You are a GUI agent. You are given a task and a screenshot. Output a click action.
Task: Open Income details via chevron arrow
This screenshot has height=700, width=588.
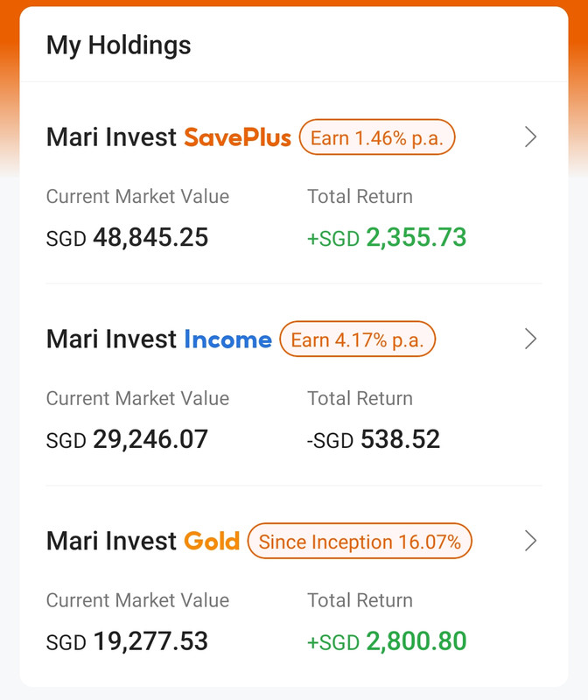tap(530, 339)
